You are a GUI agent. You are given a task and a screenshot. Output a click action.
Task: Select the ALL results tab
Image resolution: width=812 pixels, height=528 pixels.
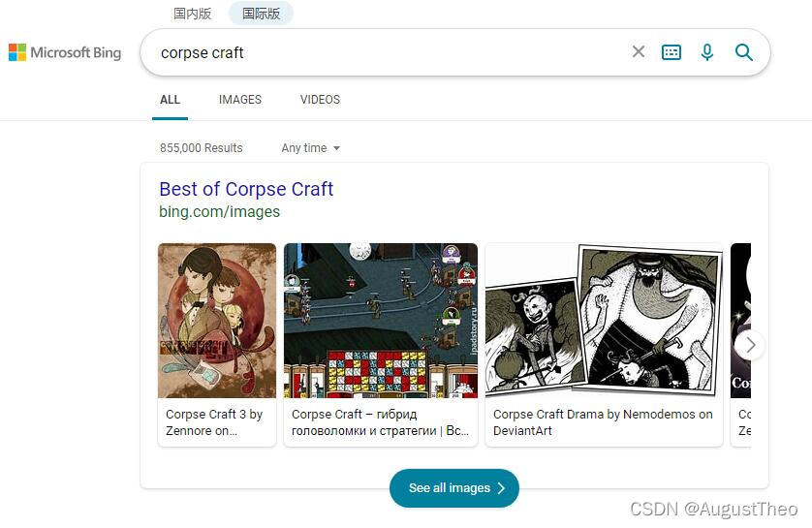coord(170,100)
